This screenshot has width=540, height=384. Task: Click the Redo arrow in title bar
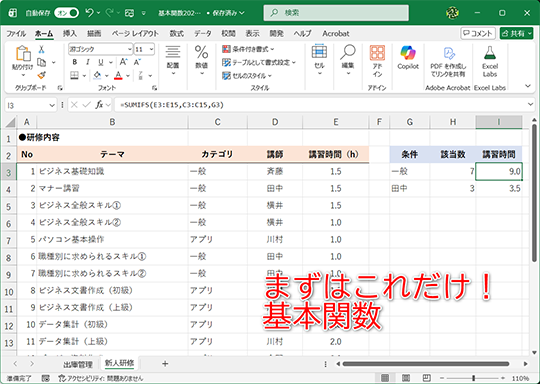pos(110,13)
